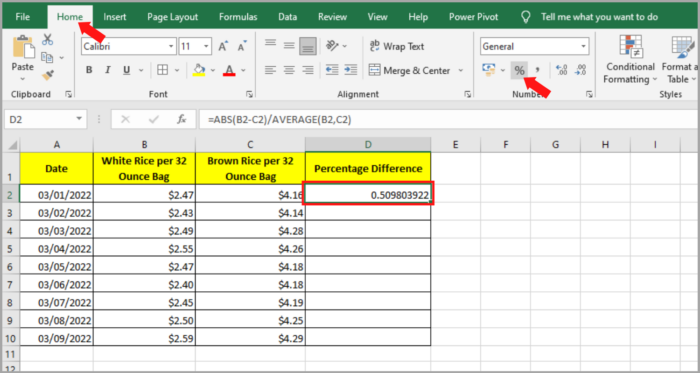The image size is (700, 373).
Task: Switch to the View tab
Action: 377,17
